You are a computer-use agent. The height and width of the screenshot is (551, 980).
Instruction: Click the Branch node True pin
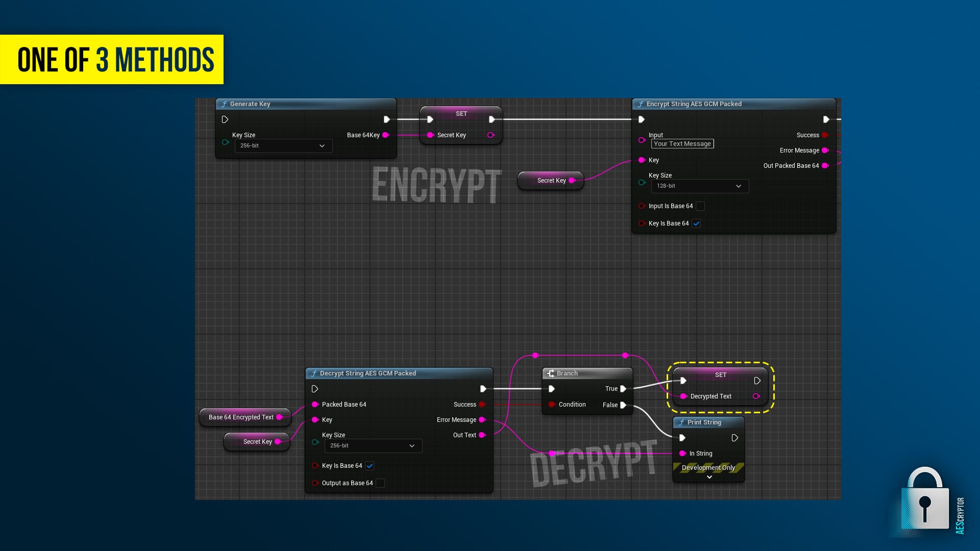(x=623, y=389)
